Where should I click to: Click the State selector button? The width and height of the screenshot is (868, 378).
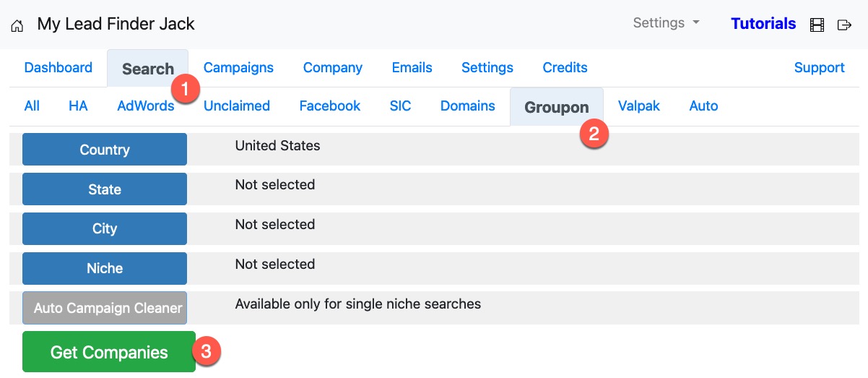(105, 189)
